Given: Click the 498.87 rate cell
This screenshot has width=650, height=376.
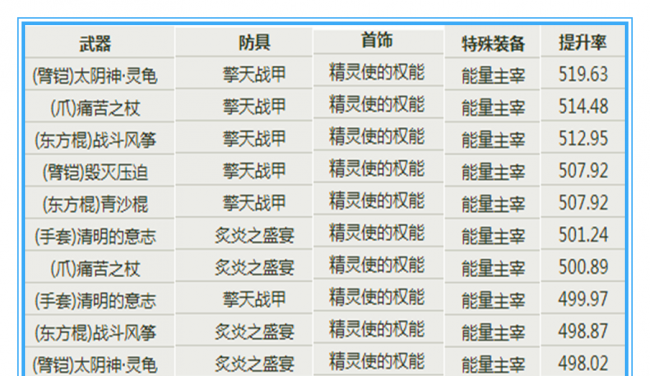Looking at the screenshot, I should tap(583, 331).
